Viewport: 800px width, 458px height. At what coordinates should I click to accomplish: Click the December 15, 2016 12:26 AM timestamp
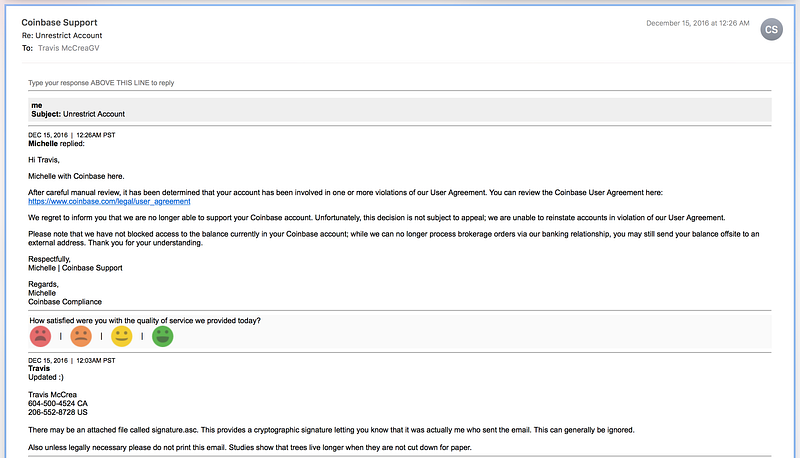coord(698,23)
